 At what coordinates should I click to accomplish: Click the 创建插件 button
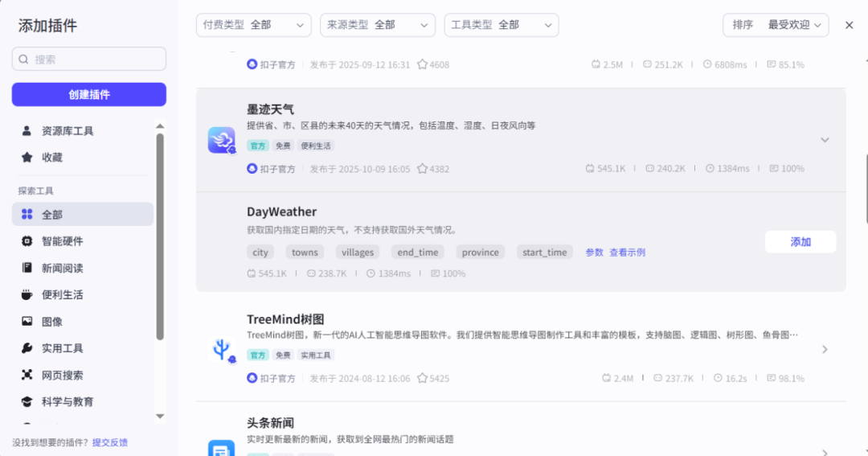pos(88,94)
